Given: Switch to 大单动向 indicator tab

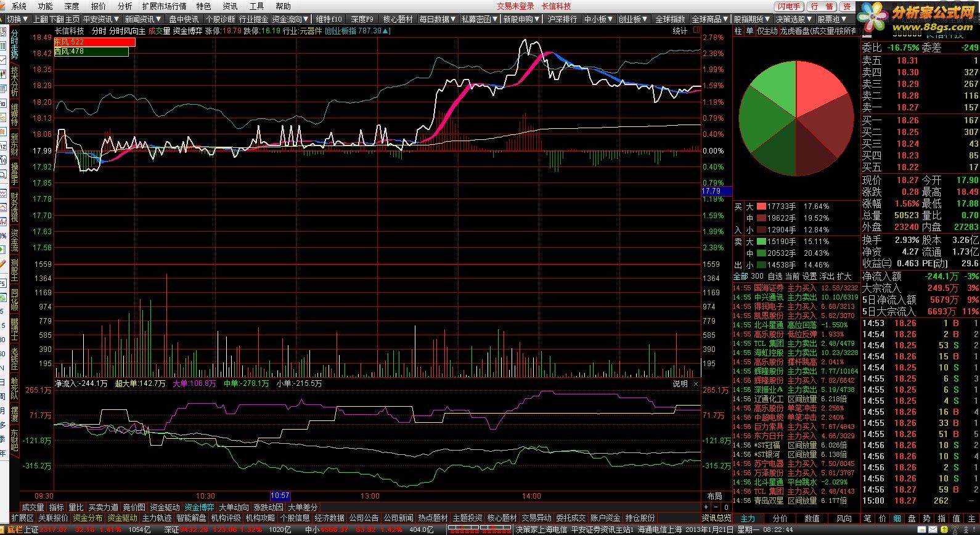Looking at the screenshot, I should [234, 507].
